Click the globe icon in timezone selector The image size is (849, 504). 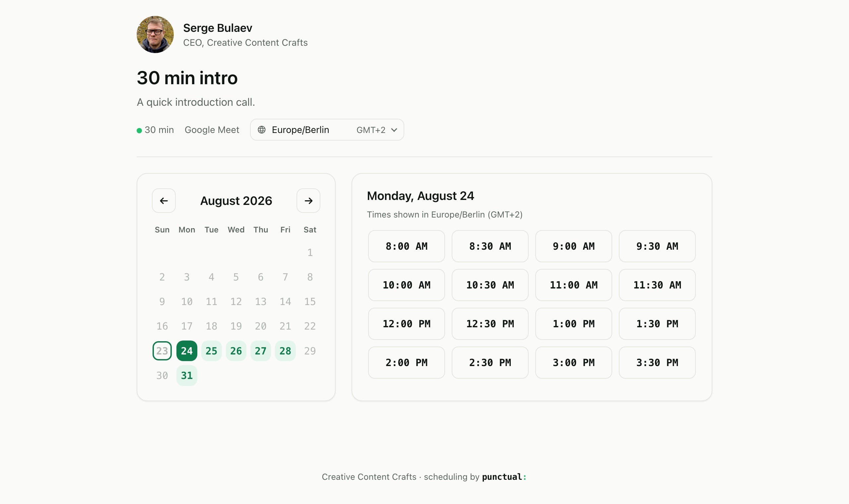click(x=261, y=130)
